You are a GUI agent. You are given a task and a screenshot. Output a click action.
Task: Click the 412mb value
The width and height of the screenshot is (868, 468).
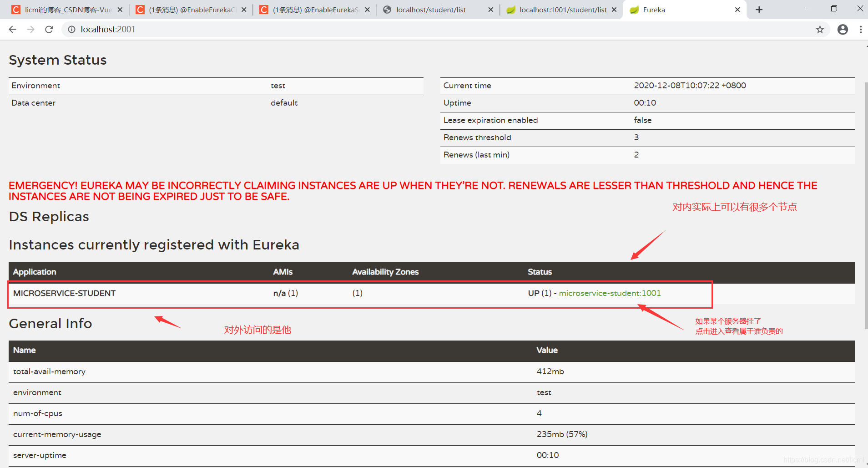click(x=550, y=371)
